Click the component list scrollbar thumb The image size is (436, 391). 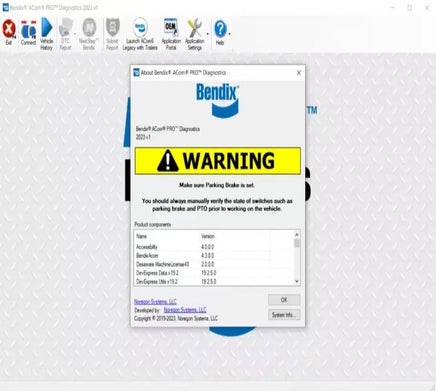click(297, 243)
